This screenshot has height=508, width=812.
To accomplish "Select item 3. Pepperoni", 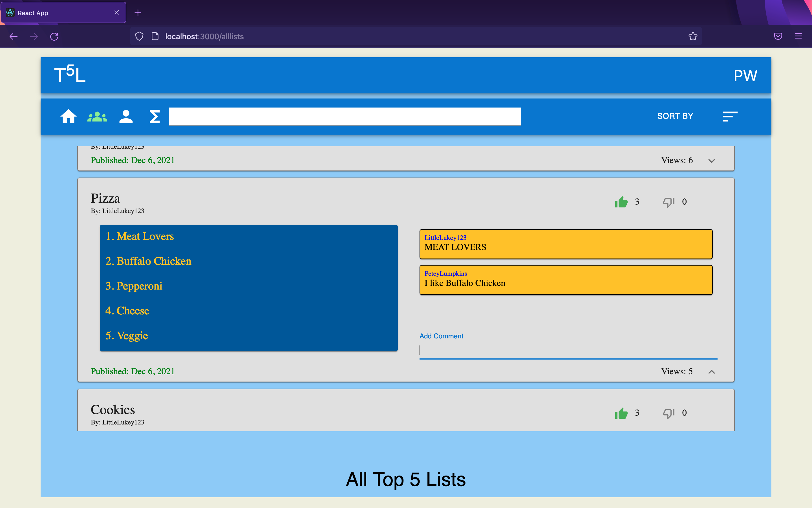I will coord(134,286).
